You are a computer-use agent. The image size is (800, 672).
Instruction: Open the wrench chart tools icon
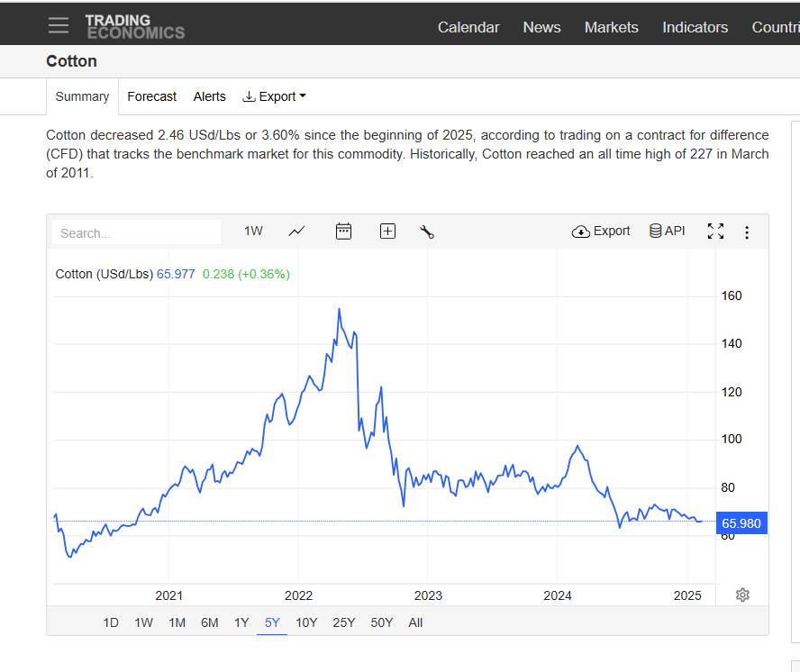click(x=427, y=232)
